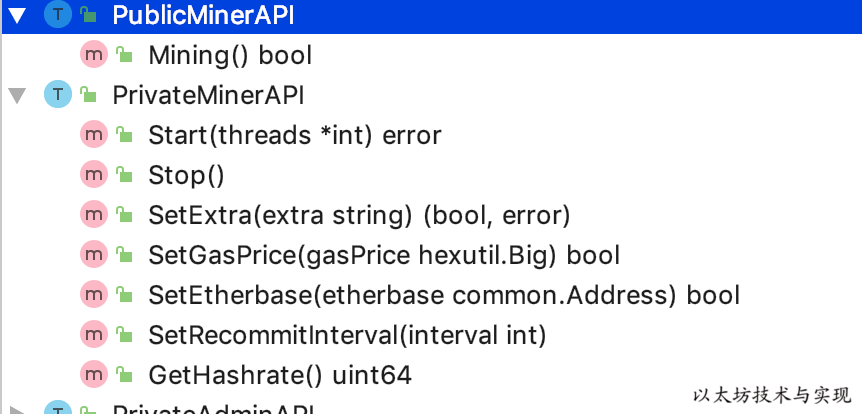Select SetEtherbase(etherbase common.Address) bool
Screen dimensions: 862x414
(x=444, y=296)
